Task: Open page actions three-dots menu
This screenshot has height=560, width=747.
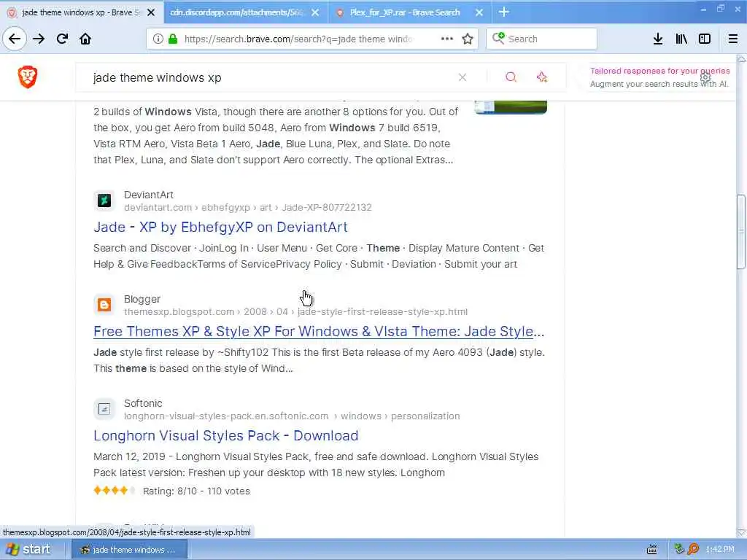Action: pos(447,39)
